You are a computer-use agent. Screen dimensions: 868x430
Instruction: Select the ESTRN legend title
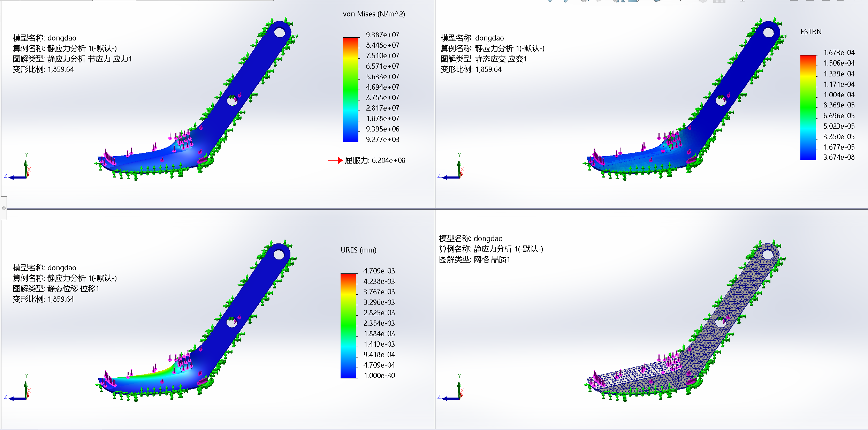coord(811,32)
